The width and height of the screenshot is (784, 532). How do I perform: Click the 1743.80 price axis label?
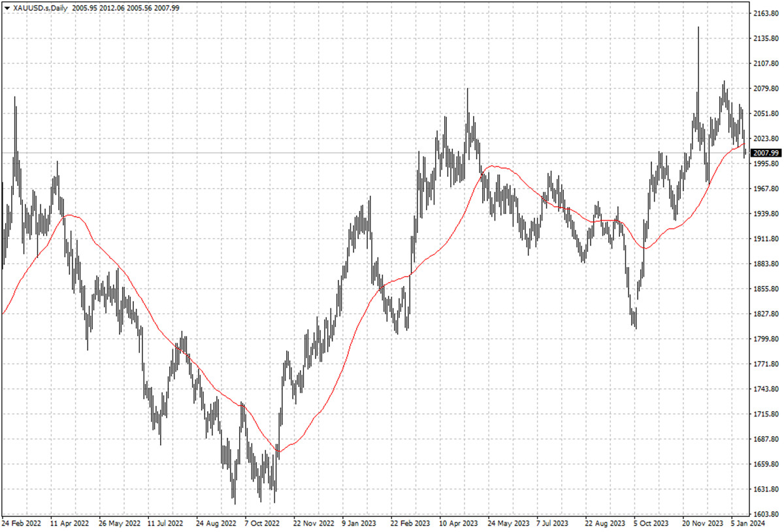[x=765, y=389]
